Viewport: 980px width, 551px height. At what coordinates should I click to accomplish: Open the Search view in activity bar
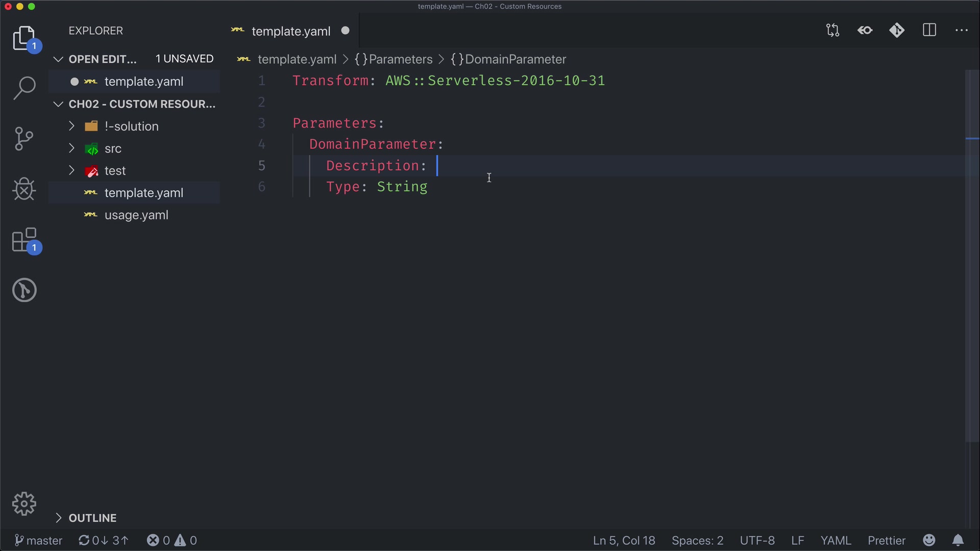pyautogui.click(x=24, y=88)
